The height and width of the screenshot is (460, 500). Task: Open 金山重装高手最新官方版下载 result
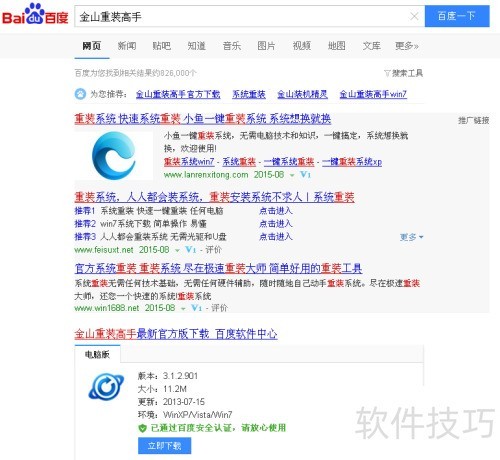pyautogui.click(x=176, y=334)
